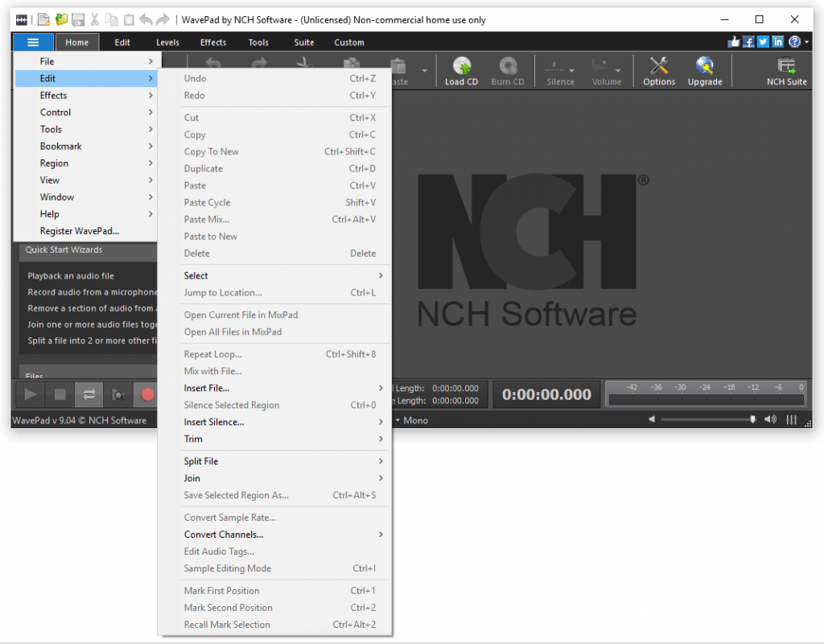
Task: Open the LinkedIn share icon
Action: click(x=778, y=42)
